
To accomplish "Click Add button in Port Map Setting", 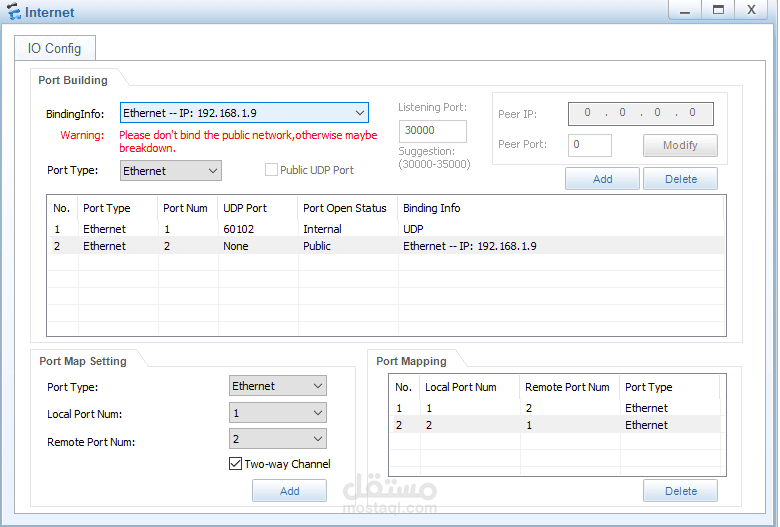I will [x=289, y=491].
